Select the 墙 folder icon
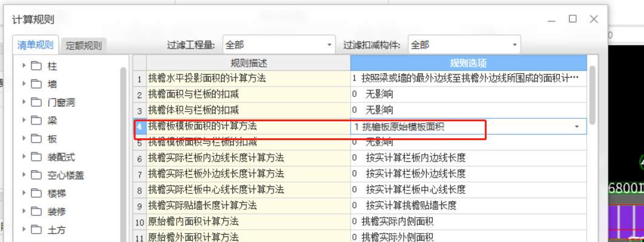This screenshot has width=644, height=242. coord(36,84)
